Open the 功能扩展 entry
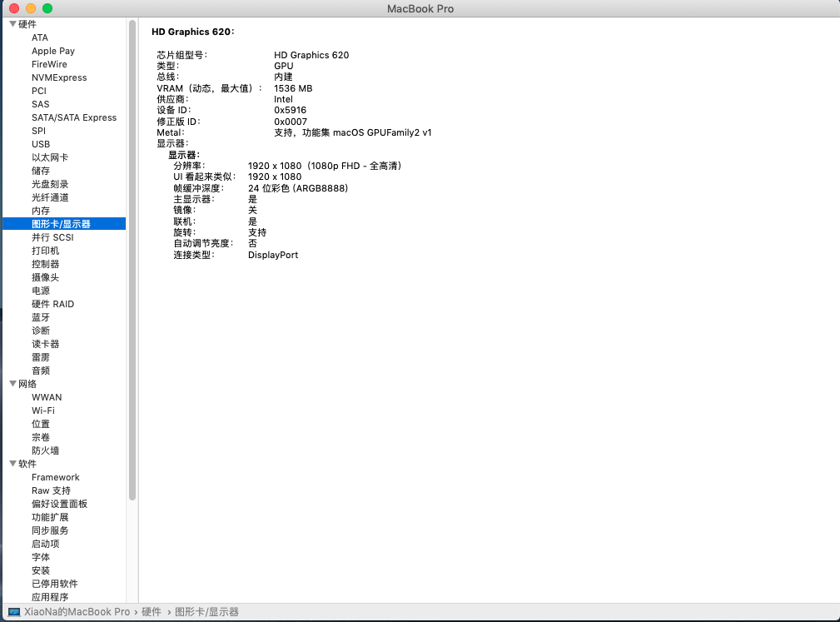 tap(50, 517)
